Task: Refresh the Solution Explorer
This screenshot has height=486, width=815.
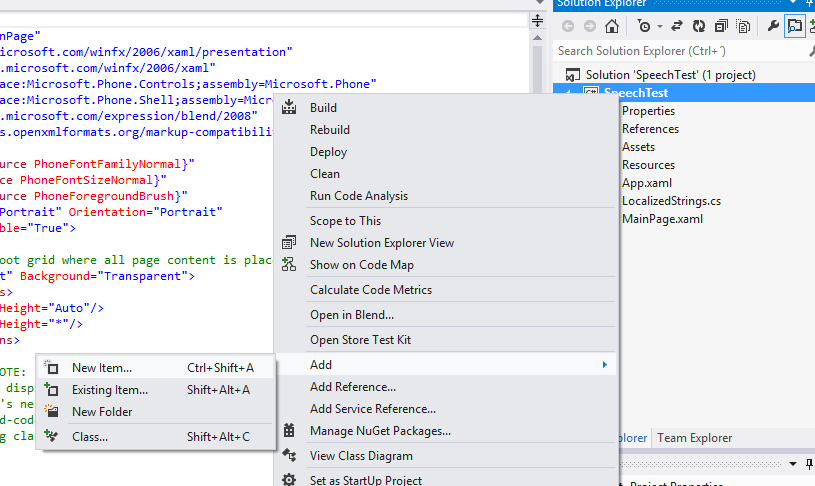Action: click(x=699, y=26)
